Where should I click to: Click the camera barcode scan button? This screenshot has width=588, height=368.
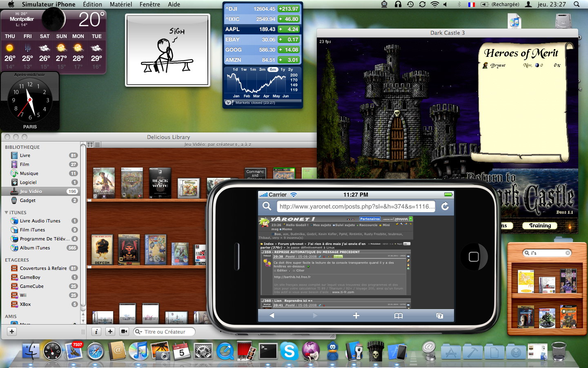pos(124,332)
